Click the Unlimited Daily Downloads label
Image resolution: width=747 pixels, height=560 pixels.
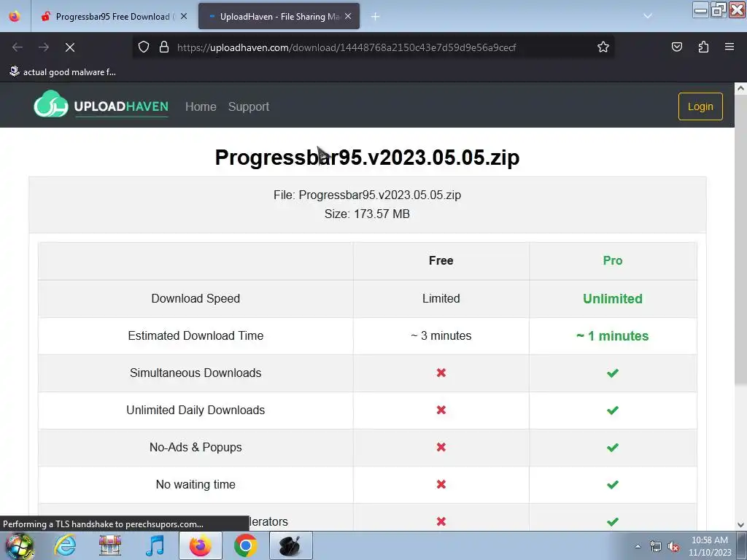196,410
